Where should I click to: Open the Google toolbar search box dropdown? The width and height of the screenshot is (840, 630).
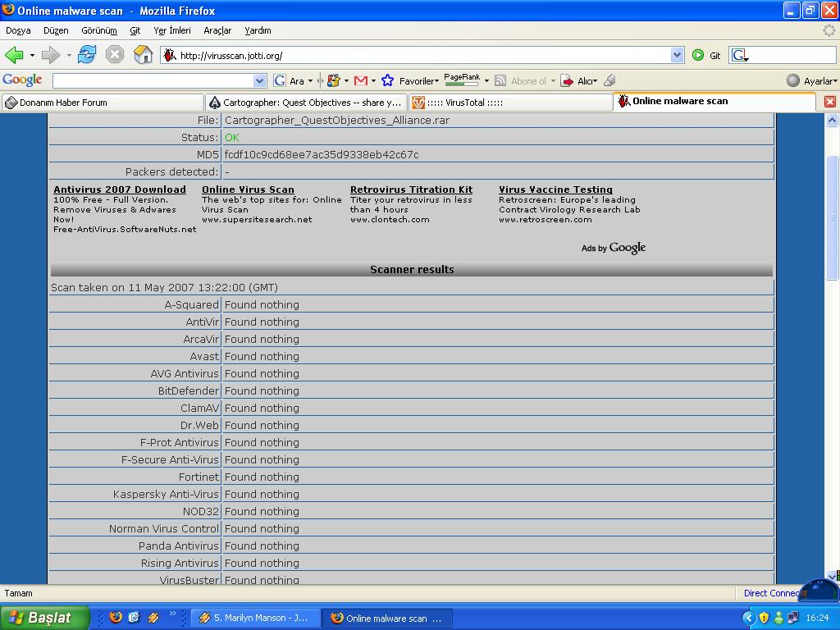[x=259, y=81]
